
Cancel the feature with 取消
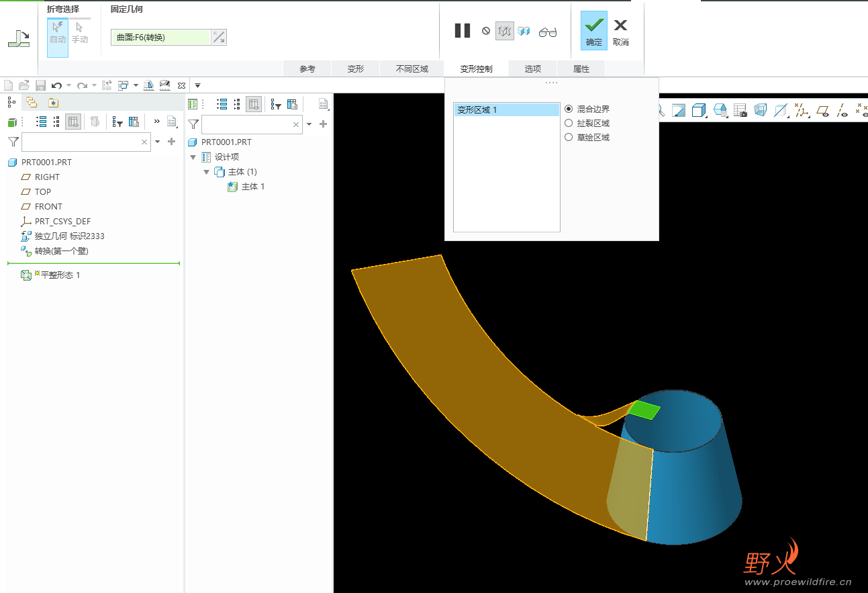tap(621, 31)
